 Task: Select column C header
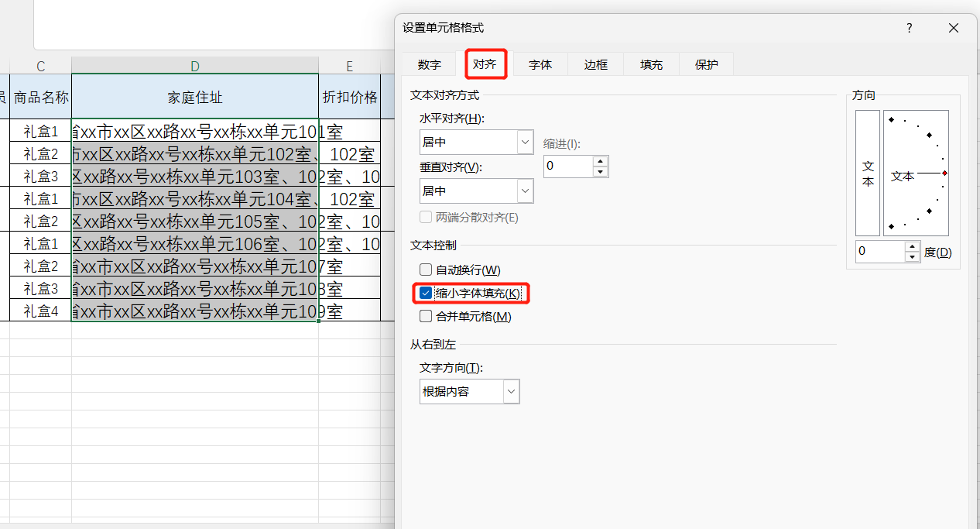[x=40, y=66]
